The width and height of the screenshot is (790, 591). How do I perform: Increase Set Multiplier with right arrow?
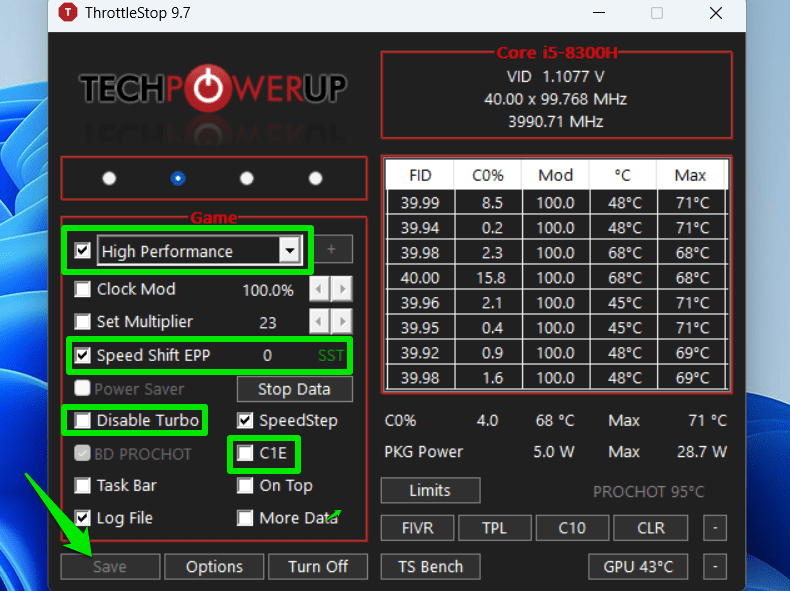[x=342, y=321]
